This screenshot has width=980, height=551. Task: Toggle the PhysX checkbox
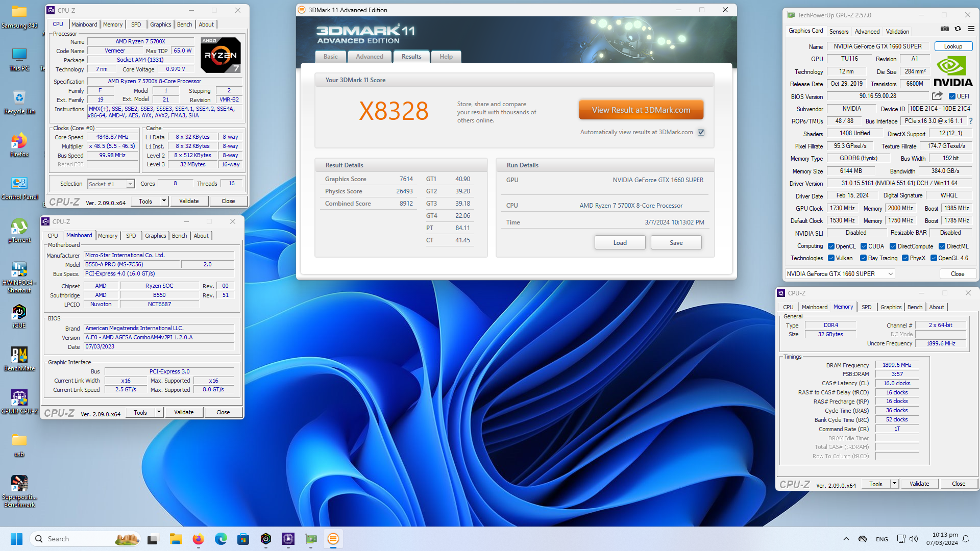point(905,258)
